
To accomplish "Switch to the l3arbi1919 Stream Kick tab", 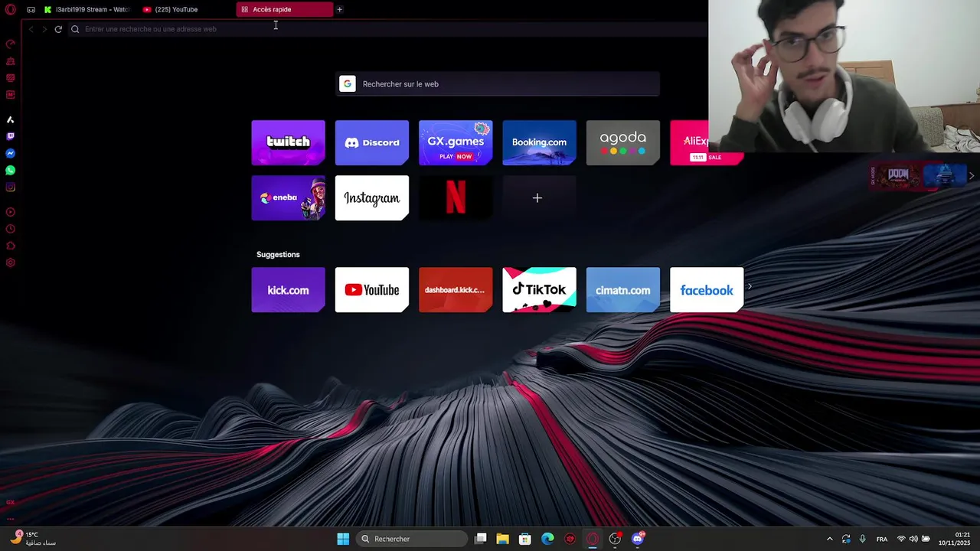I will [87, 9].
